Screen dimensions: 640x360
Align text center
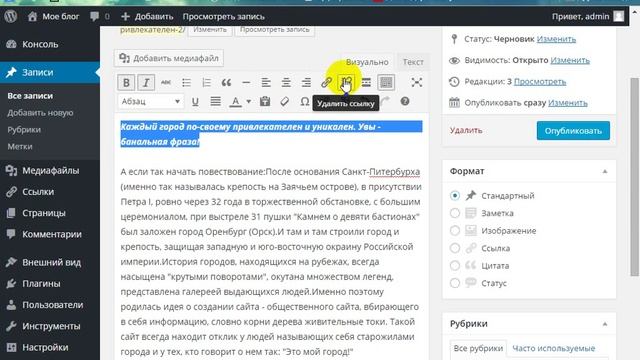click(286, 82)
